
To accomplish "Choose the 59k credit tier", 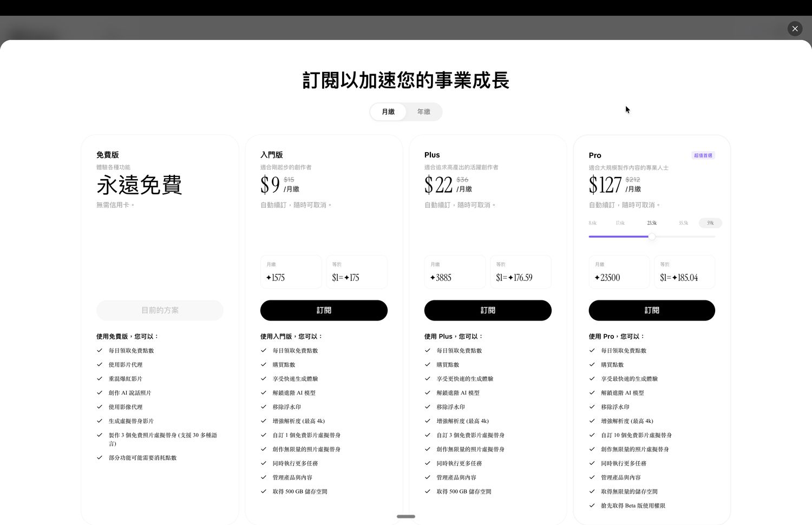I will coord(710,223).
